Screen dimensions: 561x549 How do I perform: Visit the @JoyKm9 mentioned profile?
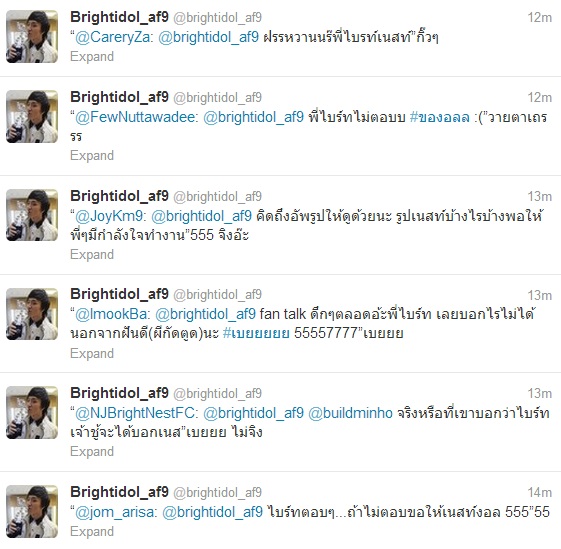[109, 216]
